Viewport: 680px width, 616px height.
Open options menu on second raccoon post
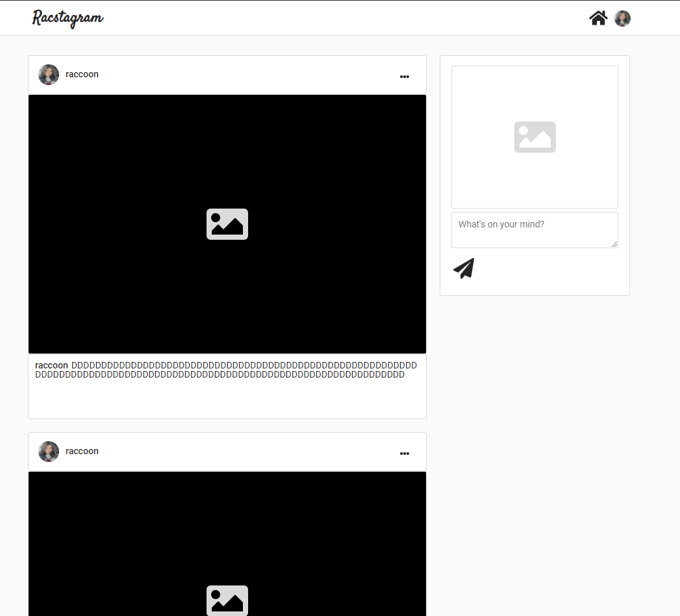click(404, 454)
